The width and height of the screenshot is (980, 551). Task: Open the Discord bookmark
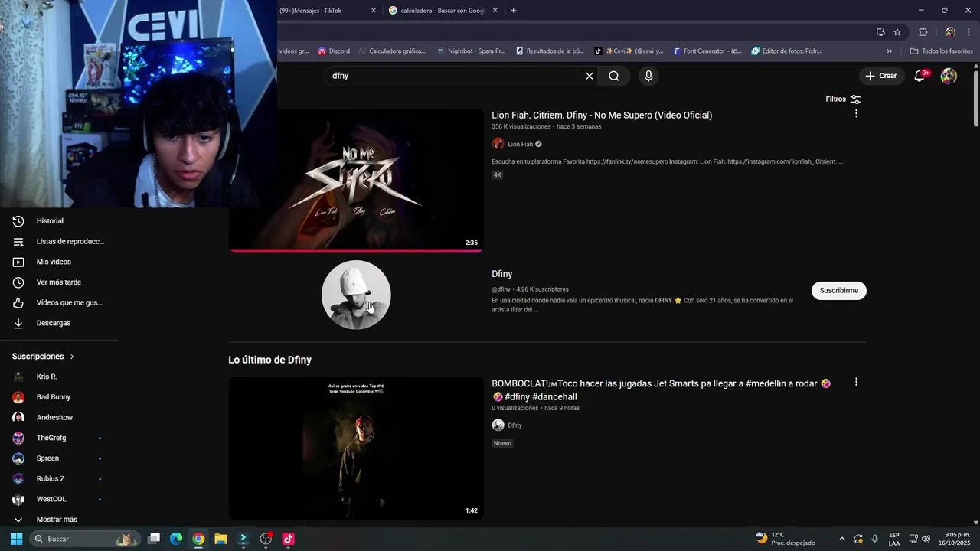(x=334, y=51)
